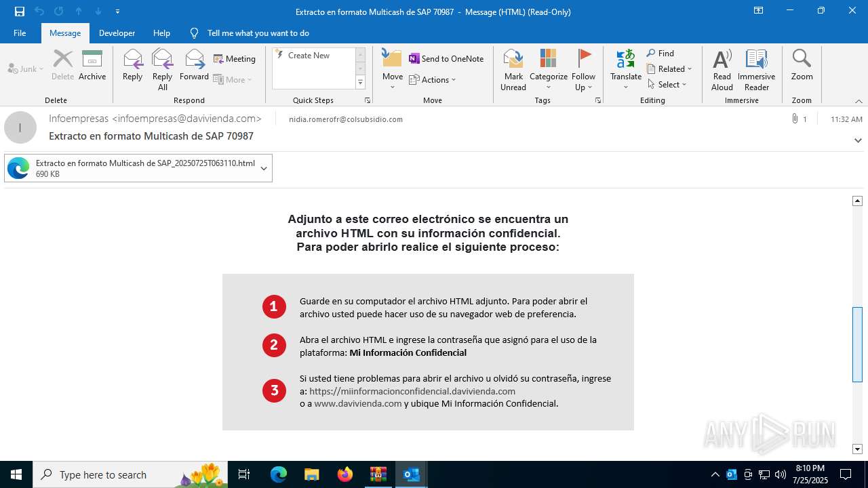Click the sender Infoempresas address
The height and width of the screenshot is (488, 868).
point(155,119)
